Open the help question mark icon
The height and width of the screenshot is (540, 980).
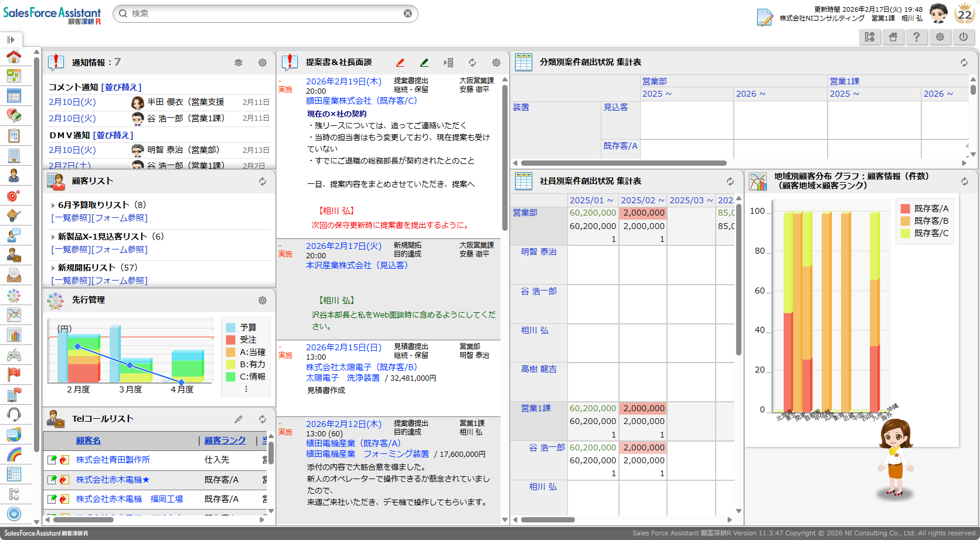pos(917,37)
